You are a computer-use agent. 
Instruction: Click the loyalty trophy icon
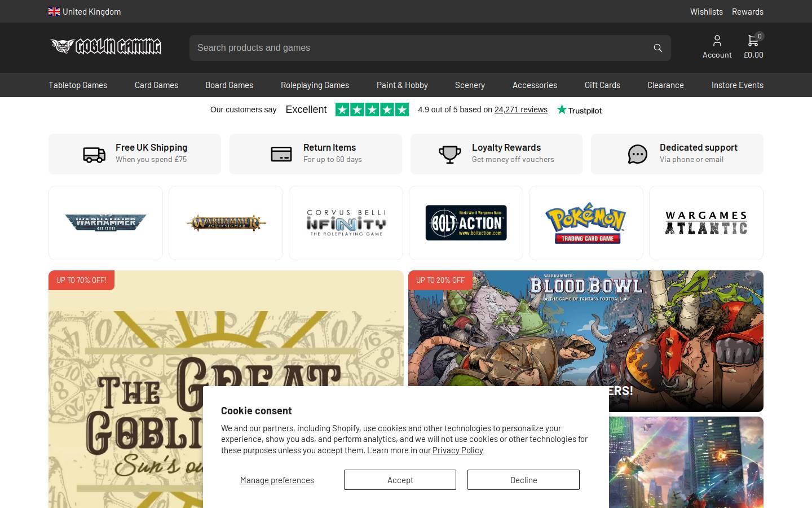(x=450, y=154)
